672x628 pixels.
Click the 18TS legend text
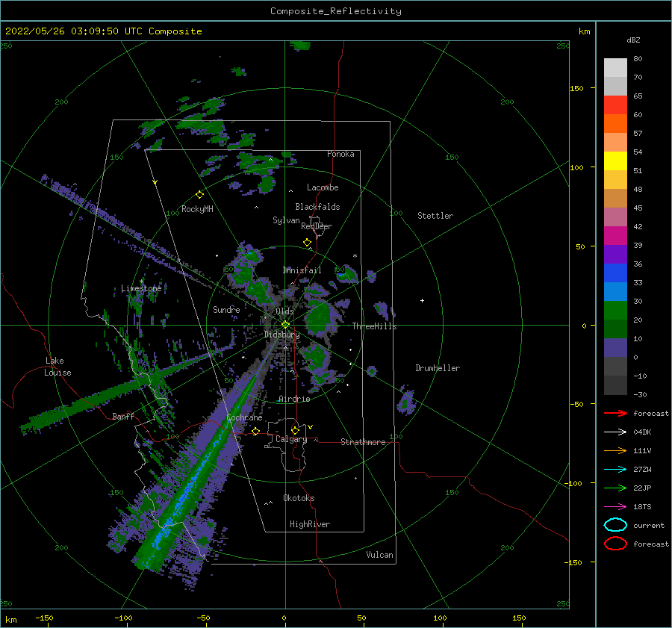[642, 507]
